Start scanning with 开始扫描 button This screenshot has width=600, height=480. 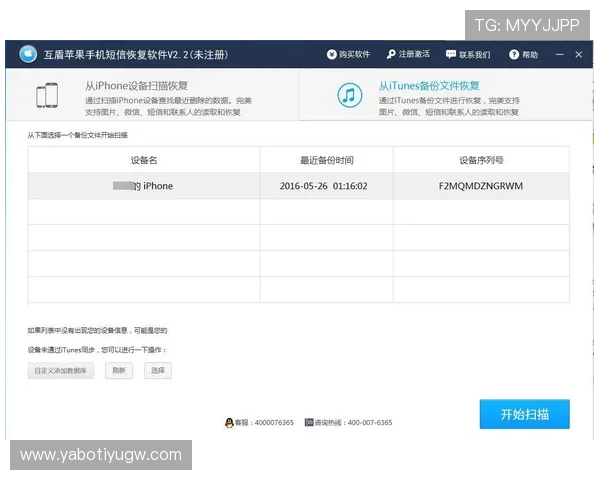pyautogui.click(x=525, y=414)
